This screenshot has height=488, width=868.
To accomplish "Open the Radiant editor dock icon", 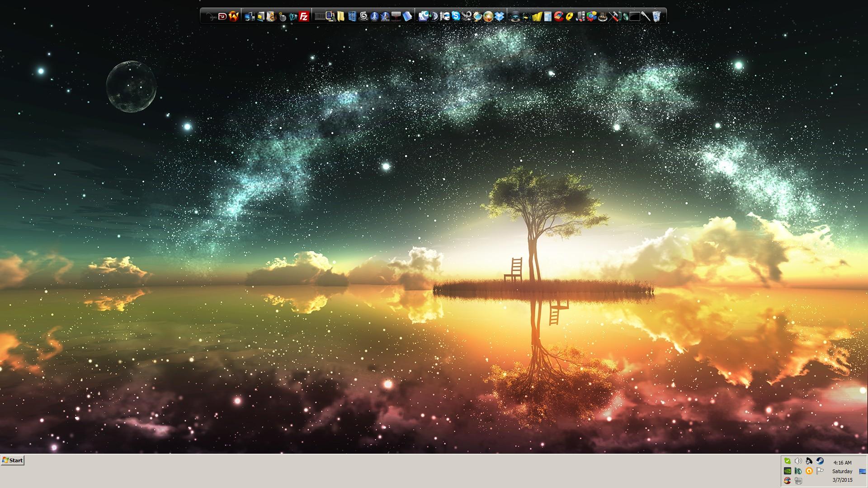I will (396, 17).
